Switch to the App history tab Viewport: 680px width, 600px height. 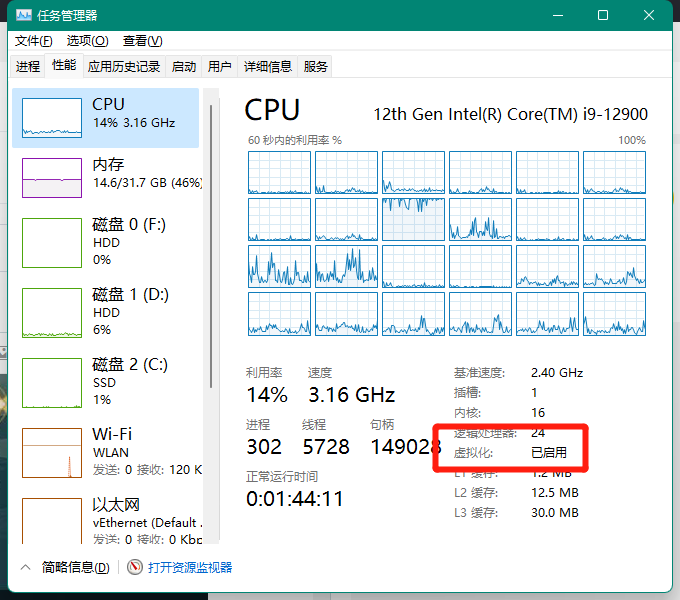pos(124,67)
